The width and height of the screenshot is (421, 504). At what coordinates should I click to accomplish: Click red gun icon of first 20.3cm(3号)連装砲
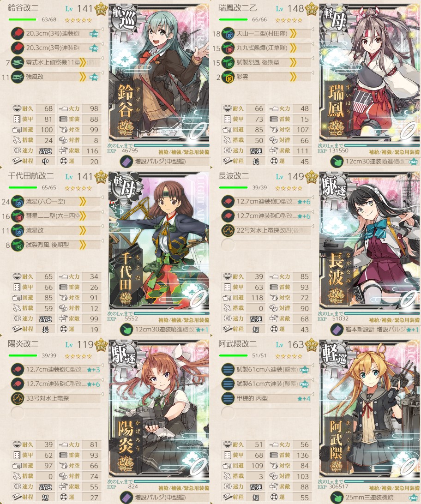18,33
